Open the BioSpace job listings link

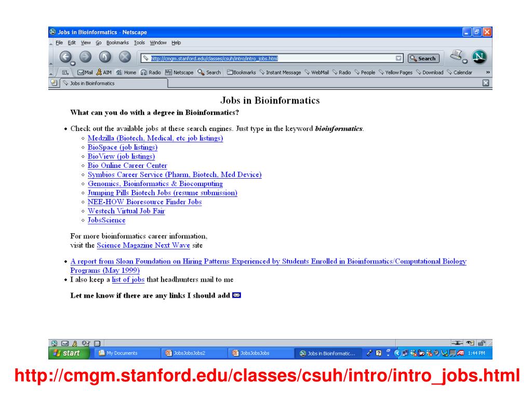pos(123,147)
